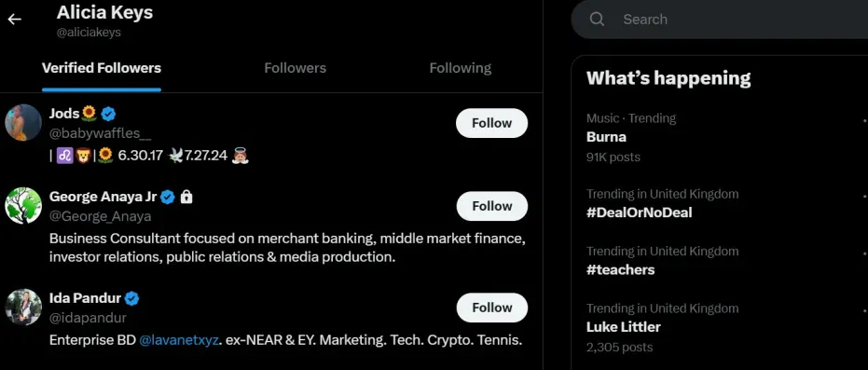868x370 pixels.
Task: Follow Ida Pandur
Action: pos(491,308)
